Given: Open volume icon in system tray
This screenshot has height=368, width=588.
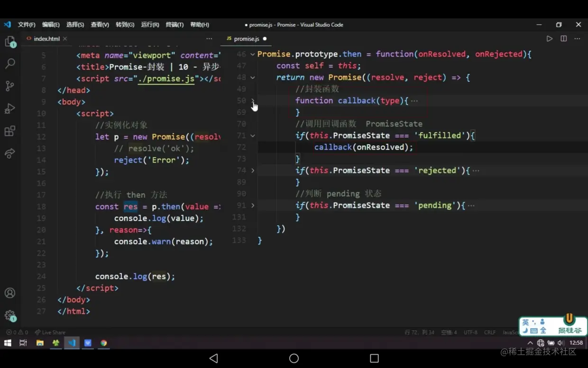Looking at the screenshot, I should (560, 343).
